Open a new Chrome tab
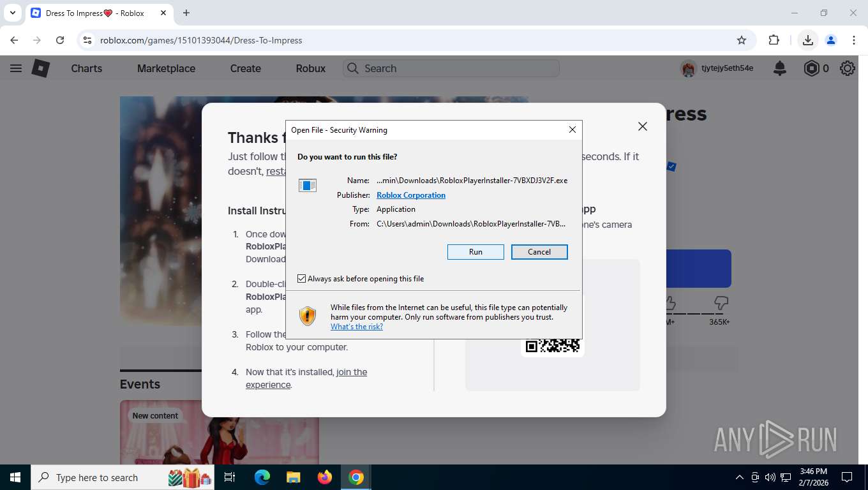 click(x=186, y=13)
